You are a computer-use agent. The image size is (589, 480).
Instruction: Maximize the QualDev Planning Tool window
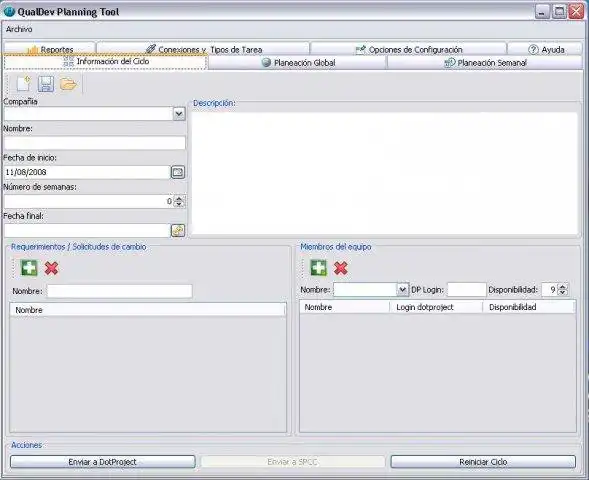[x=559, y=12]
